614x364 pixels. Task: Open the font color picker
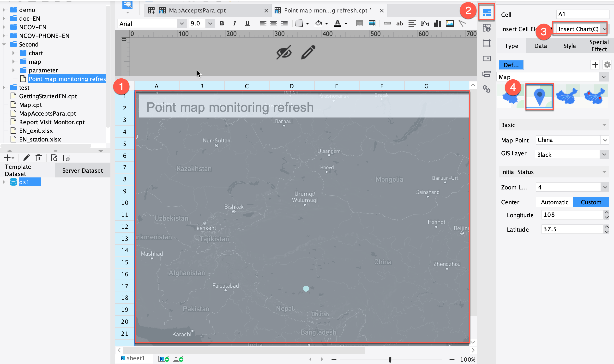pyautogui.click(x=337, y=23)
